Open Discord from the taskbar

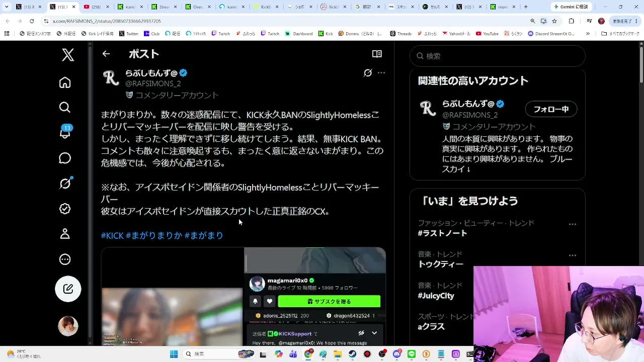[x=397, y=354]
